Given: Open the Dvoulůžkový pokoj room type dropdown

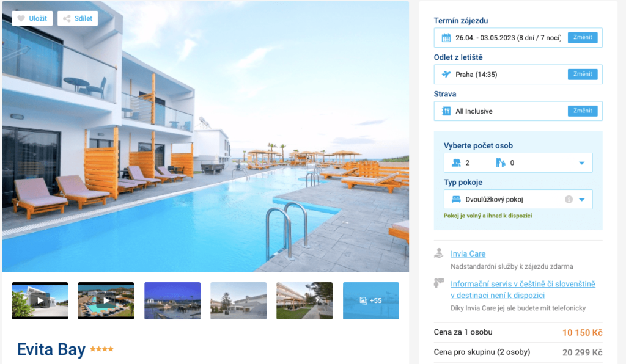Looking at the screenshot, I should click(x=582, y=200).
